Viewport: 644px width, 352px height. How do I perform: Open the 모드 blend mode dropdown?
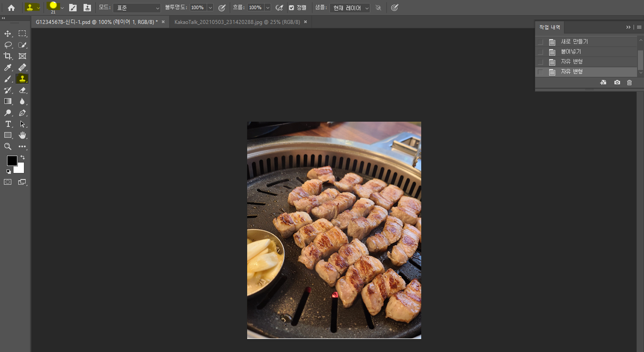(137, 8)
